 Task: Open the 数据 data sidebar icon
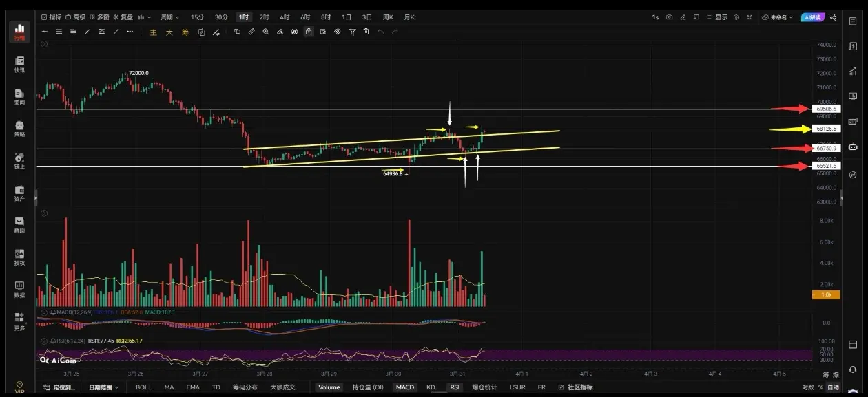coord(19,290)
